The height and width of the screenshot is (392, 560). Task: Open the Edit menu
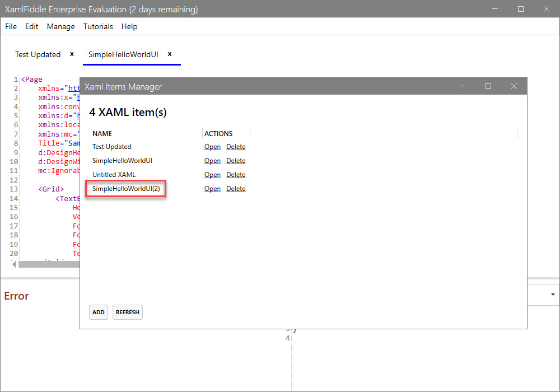point(31,26)
